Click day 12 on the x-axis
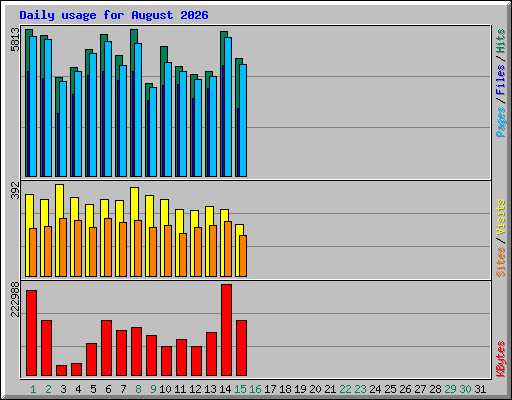The height and width of the screenshot is (400, 512). tap(195, 389)
